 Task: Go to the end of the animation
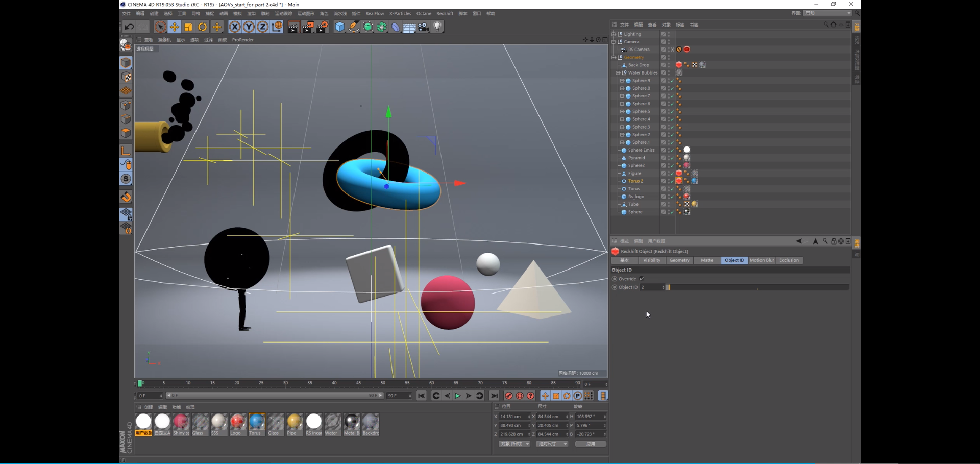pyautogui.click(x=494, y=396)
